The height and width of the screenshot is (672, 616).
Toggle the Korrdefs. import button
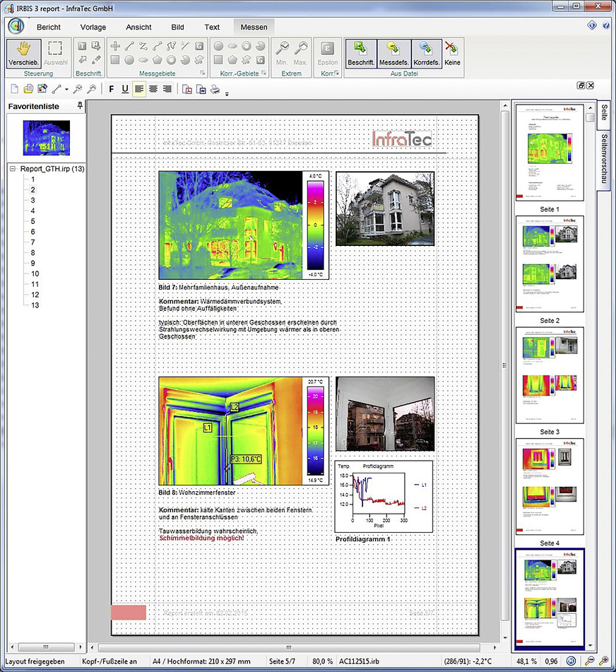tap(427, 53)
